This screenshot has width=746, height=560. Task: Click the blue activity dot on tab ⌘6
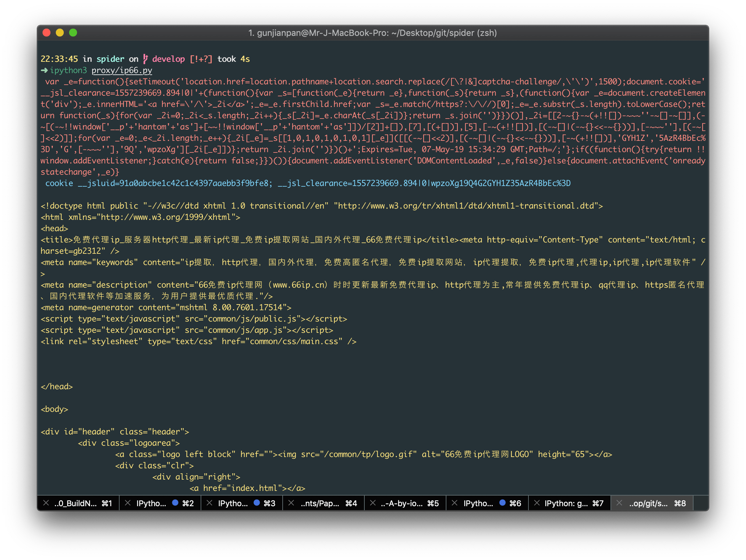click(x=502, y=503)
